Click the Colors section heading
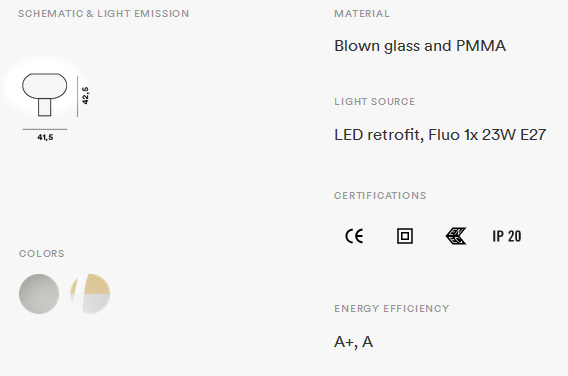The height and width of the screenshot is (376, 568). click(x=42, y=254)
